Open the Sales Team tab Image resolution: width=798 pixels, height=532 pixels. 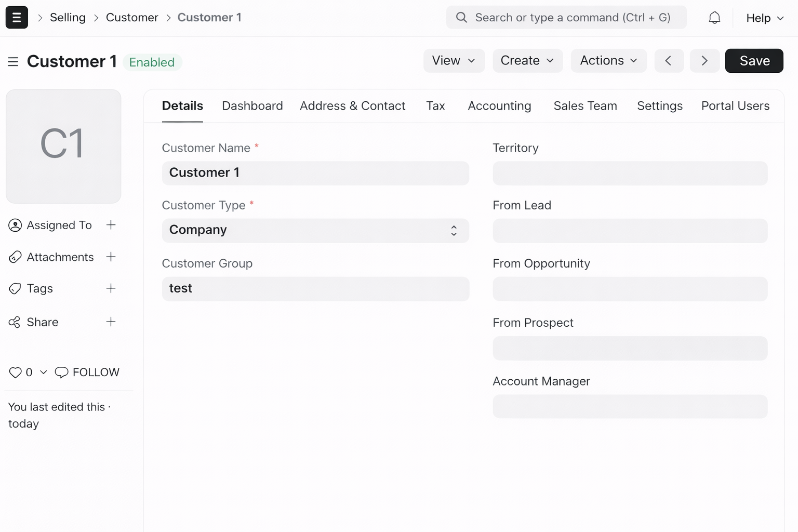point(585,106)
